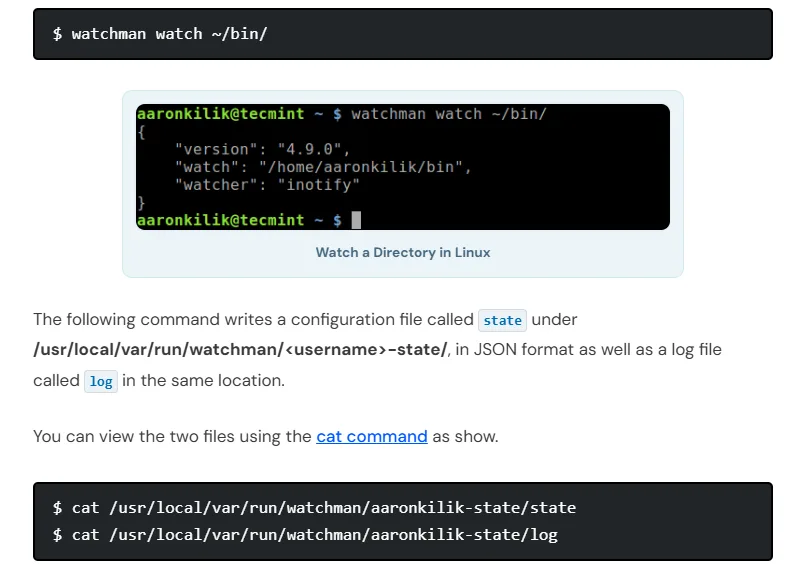Click the 'cat .../aaronkilik-state/state' command line

(x=314, y=508)
